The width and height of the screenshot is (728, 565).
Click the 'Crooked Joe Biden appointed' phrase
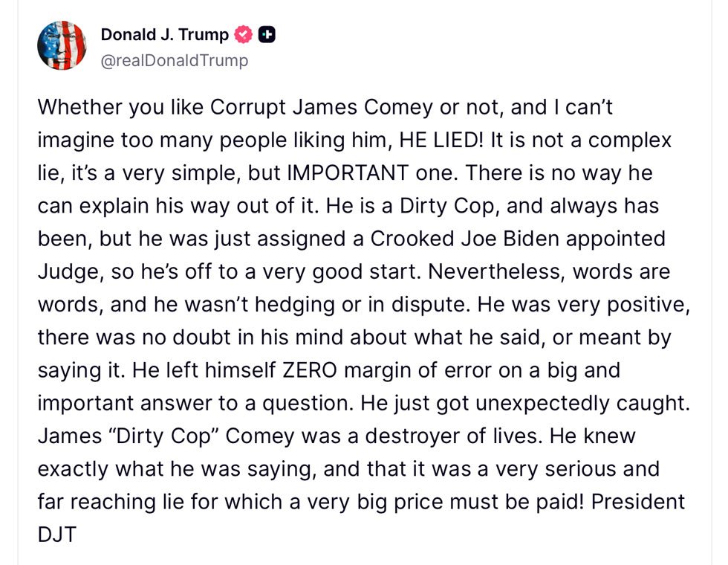tap(518, 239)
